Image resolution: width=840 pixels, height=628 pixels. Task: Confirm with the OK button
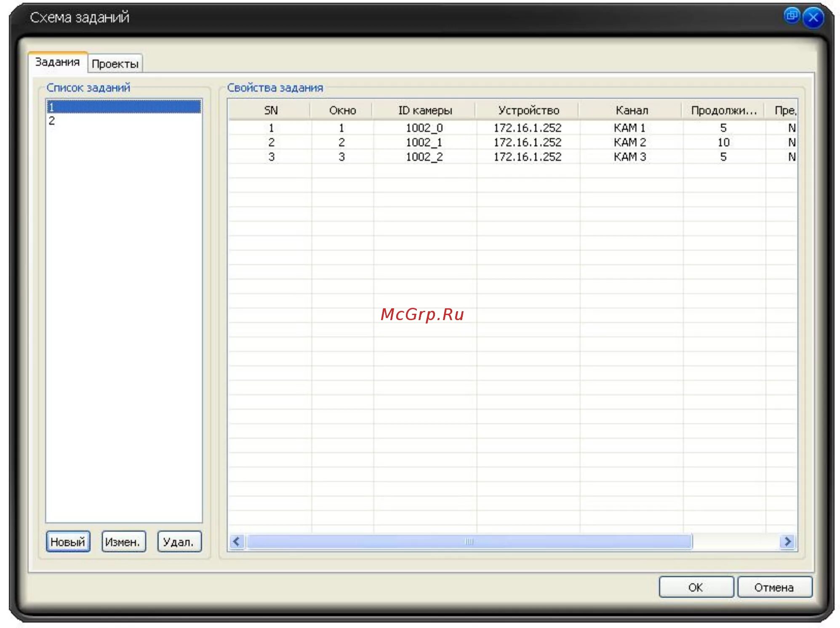pos(696,587)
